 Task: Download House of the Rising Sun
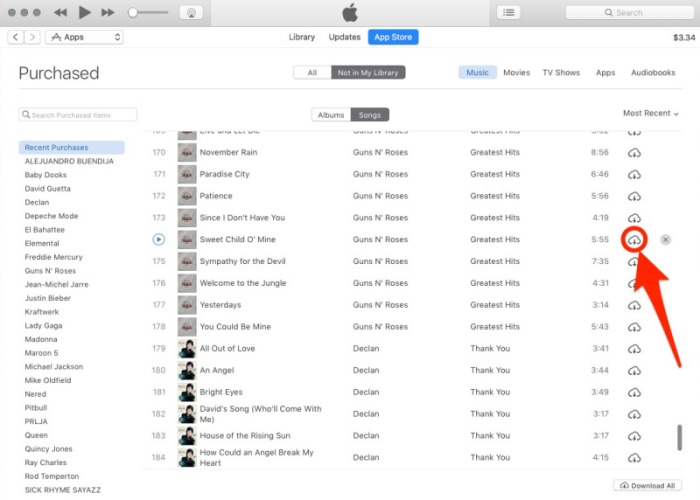coord(634,436)
